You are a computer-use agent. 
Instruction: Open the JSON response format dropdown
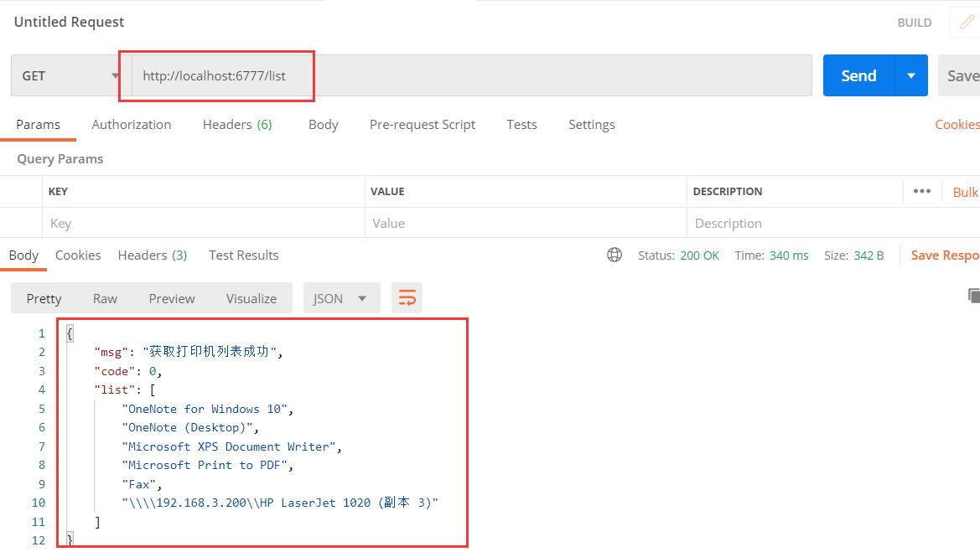tap(341, 297)
